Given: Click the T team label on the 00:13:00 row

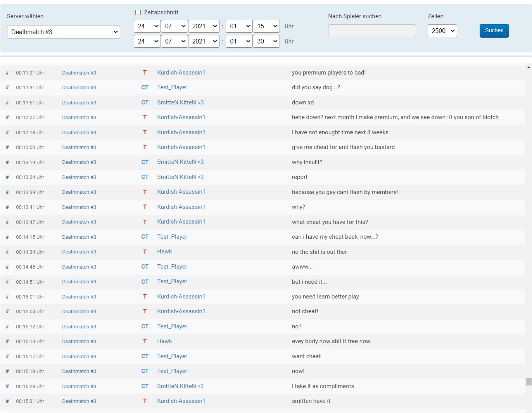Looking at the screenshot, I should pos(145,147).
